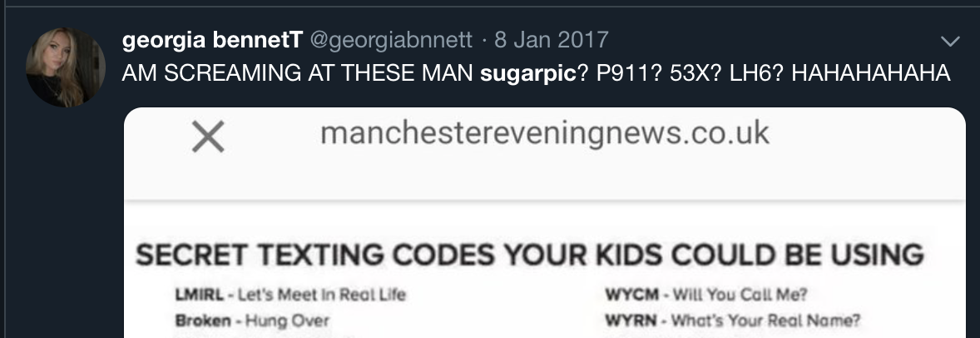Open the 8 Jan 2017 timestamp
Image resolution: width=980 pixels, height=338 pixels.
click(x=552, y=40)
